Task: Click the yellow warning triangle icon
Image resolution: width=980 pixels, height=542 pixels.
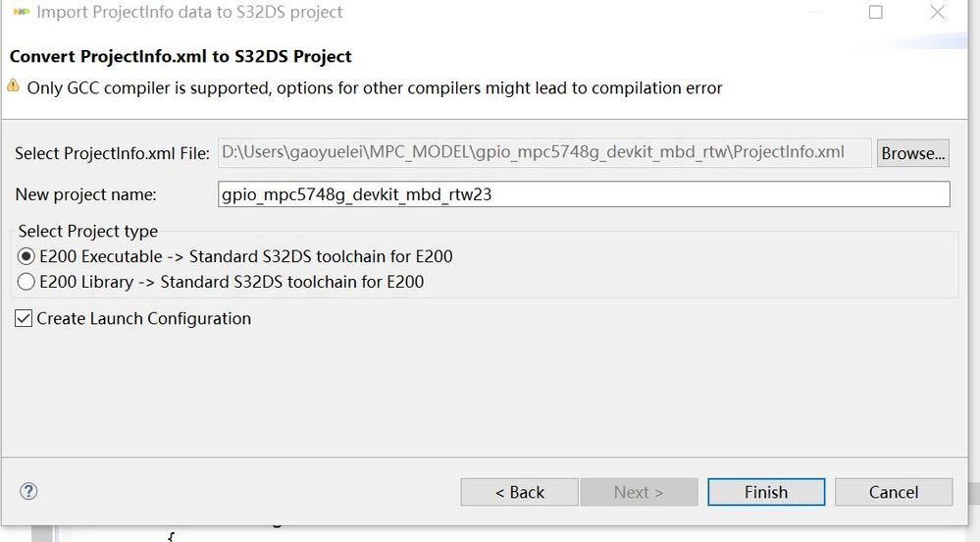Action: coord(14,86)
